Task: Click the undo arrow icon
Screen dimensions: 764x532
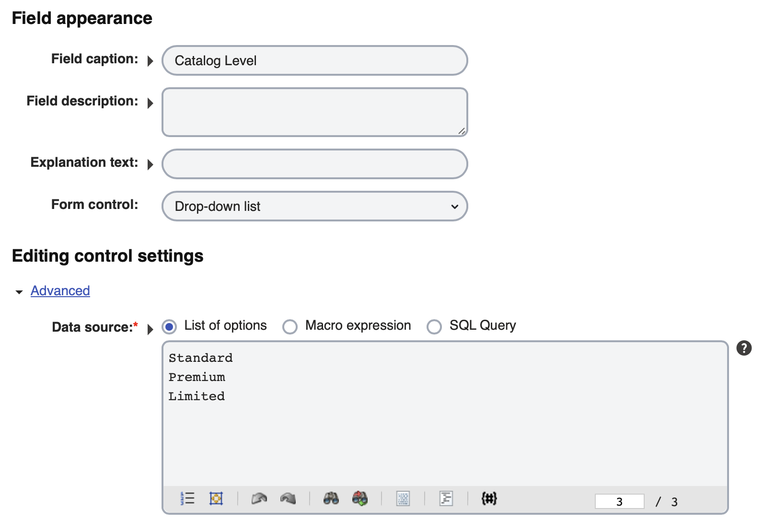Action: (x=259, y=498)
